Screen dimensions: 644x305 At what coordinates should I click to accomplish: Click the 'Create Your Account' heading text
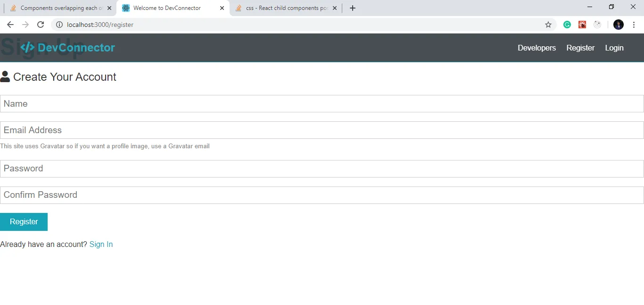[65, 77]
